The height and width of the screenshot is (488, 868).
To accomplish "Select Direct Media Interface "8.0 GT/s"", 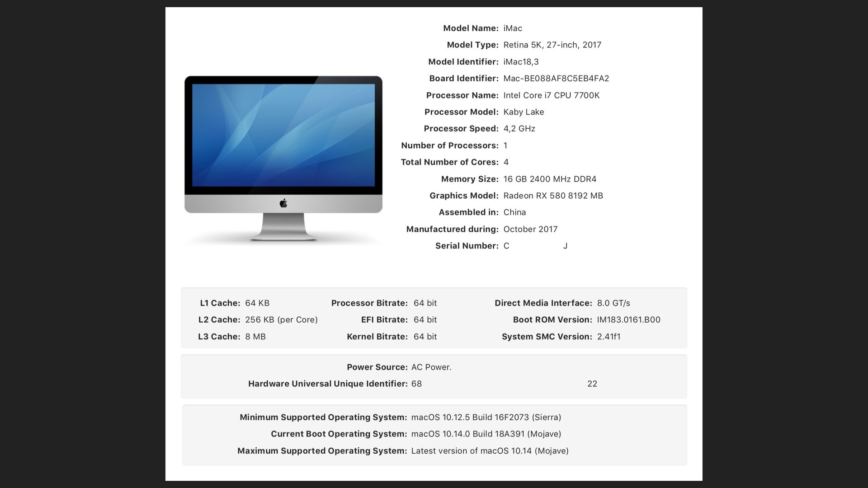I will point(613,303).
